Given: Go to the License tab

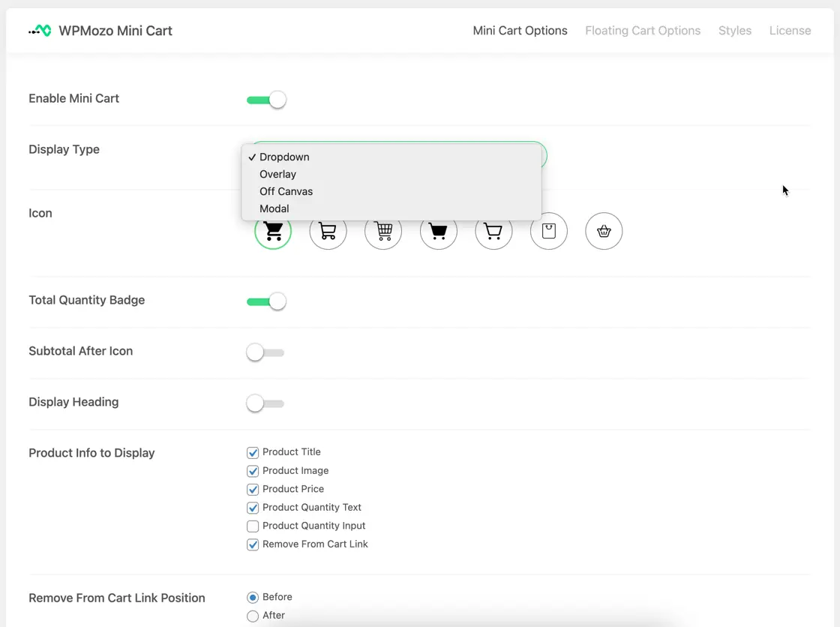Looking at the screenshot, I should tap(790, 31).
